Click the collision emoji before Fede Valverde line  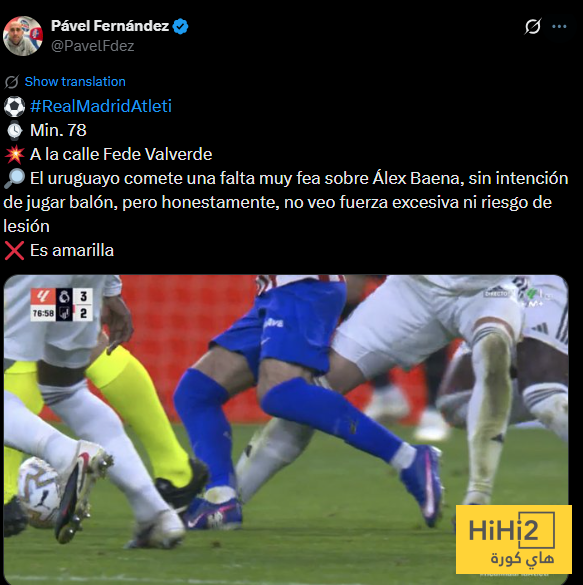coord(15,154)
